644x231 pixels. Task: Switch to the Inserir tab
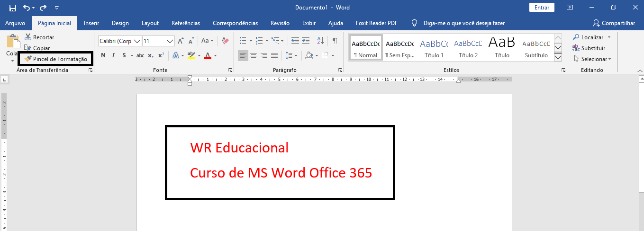pyautogui.click(x=91, y=23)
